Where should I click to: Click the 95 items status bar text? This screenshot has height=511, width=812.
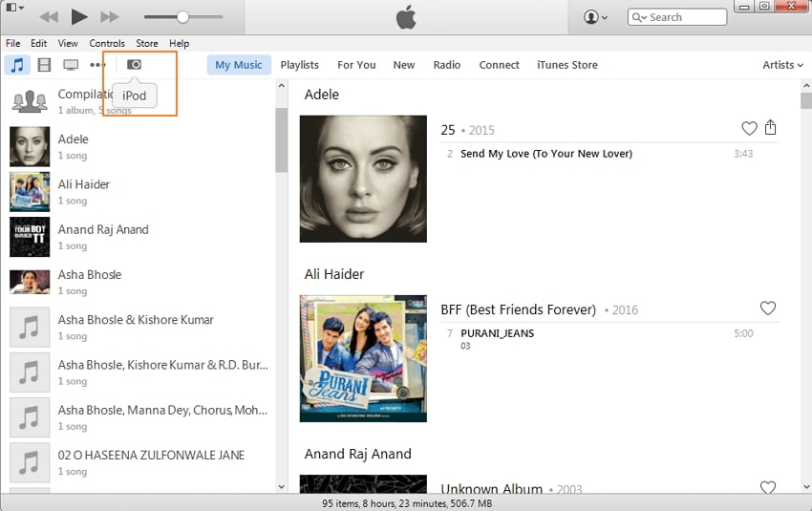(x=407, y=503)
